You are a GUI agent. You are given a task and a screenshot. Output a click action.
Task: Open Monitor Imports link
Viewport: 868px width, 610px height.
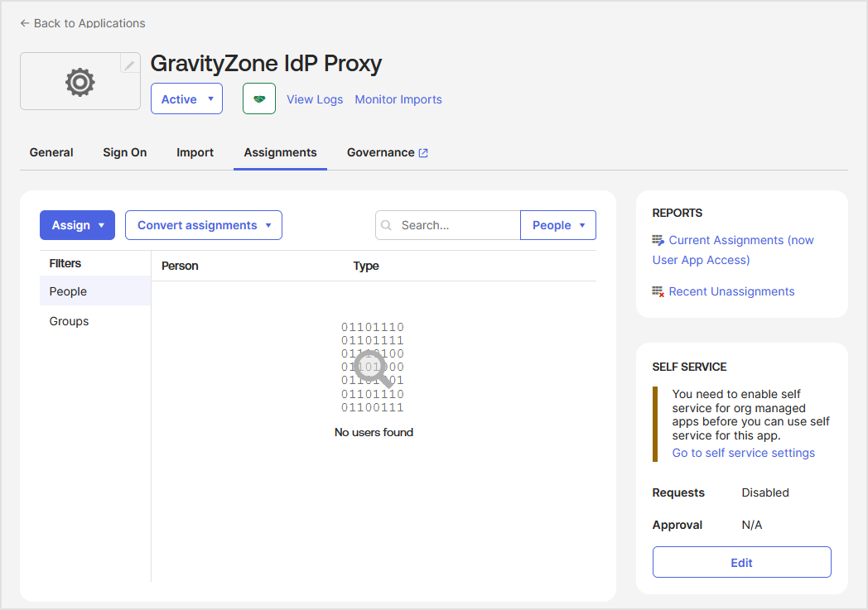click(x=398, y=99)
